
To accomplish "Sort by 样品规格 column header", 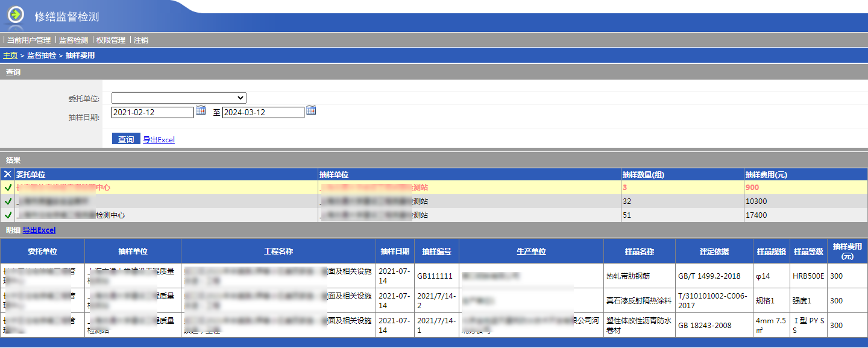I will 772,252.
